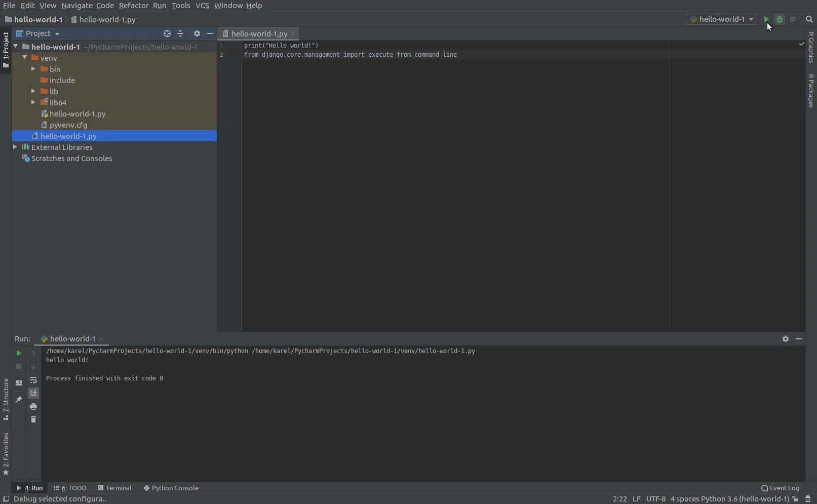Click the green inspection checkmark in editor
817x504 pixels.
pyautogui.click(x=801, y=44)
